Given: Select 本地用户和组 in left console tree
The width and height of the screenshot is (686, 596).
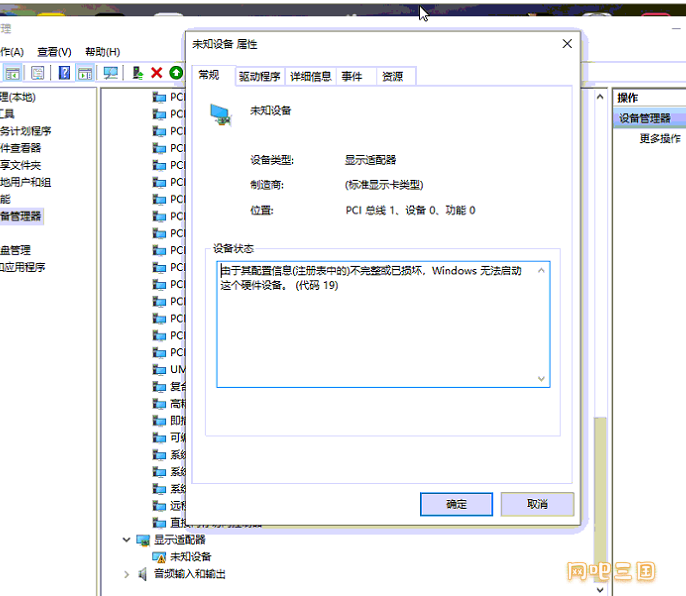Looking at the screenshot, I should tap(25, 182).
